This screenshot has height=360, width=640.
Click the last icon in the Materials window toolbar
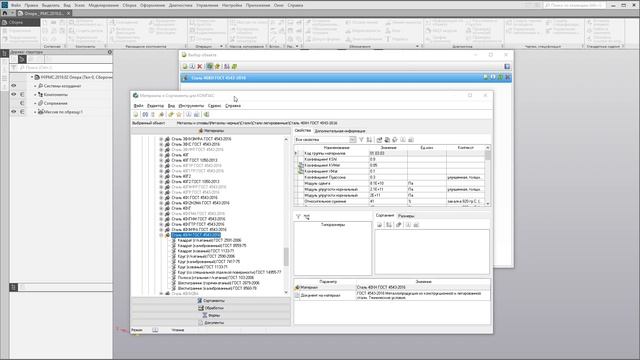click(x=207, y=115)
